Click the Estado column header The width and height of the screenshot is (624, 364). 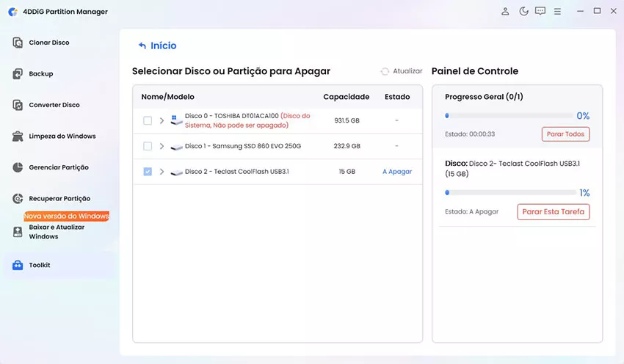[397, 97]
